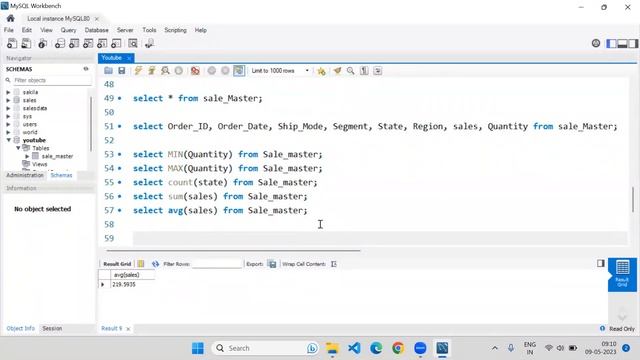Image resolution: width=640 pixels, height=360 pixels.
Task: Expand the sys schema
Action: 8,116
